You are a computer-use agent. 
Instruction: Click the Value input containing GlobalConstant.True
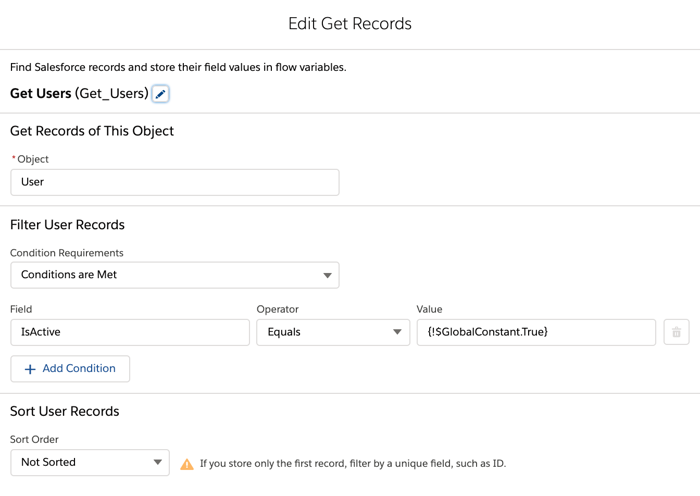coord(536,332)
